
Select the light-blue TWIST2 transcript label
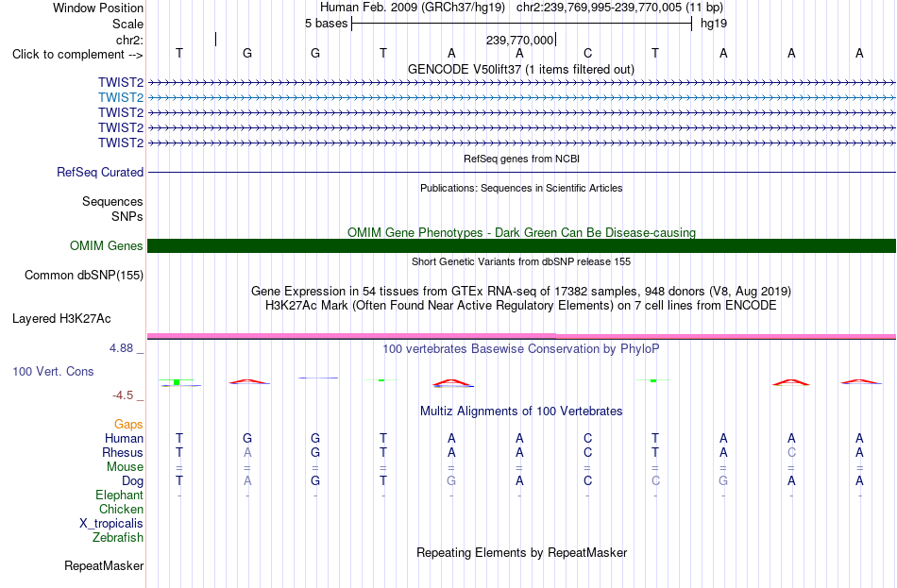(121, 98)
